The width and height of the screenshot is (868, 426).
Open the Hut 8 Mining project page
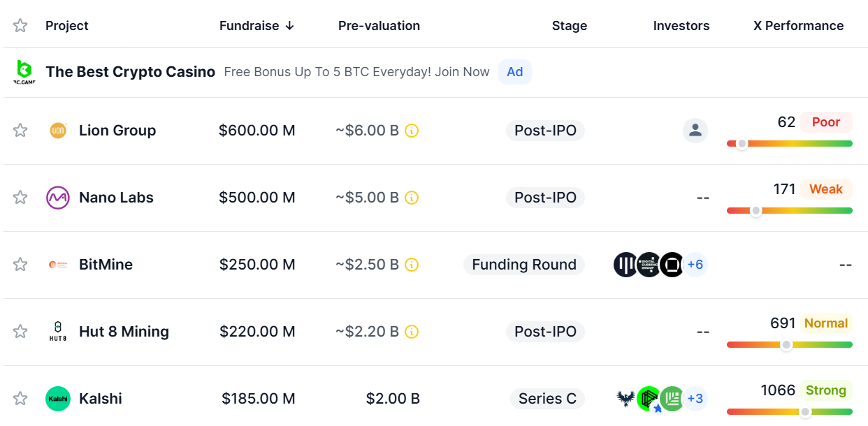124,332
